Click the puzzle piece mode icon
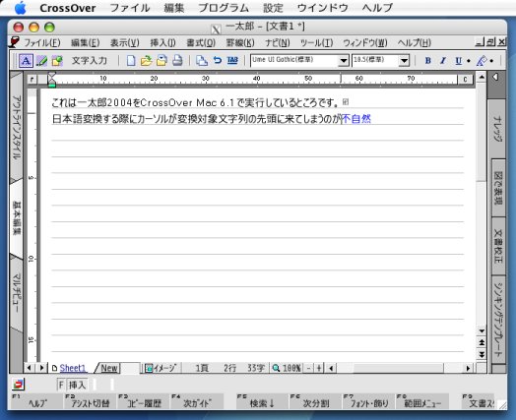Screen dimensions: 516x420 56,61
